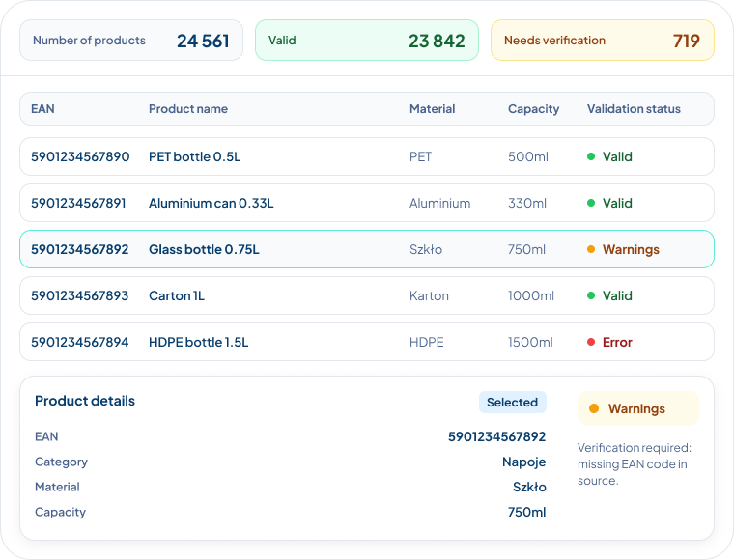Viewport: 734px width, 560px height.
Task: Open the Needs verification summary card
Action: click(602, 41)
